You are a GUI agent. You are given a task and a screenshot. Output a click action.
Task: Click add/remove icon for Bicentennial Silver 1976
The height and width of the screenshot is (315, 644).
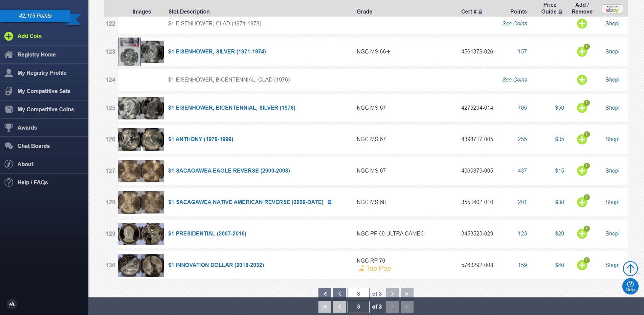tap(582, 108)
